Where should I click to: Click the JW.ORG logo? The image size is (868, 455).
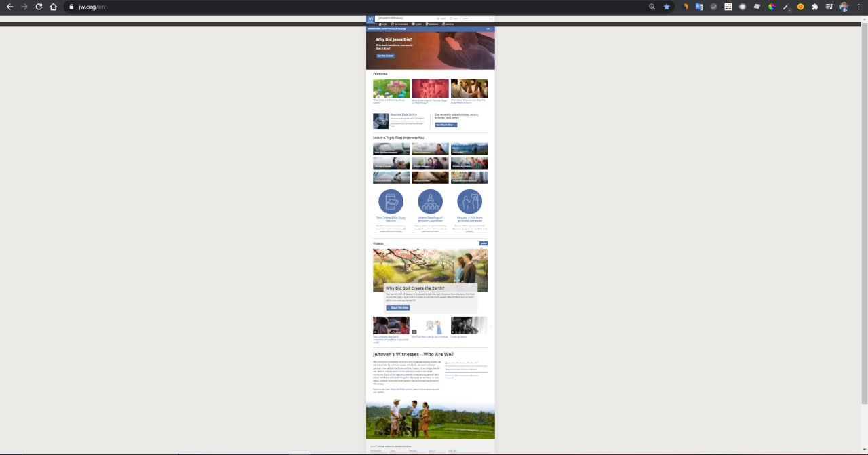[x=370, y=20]
